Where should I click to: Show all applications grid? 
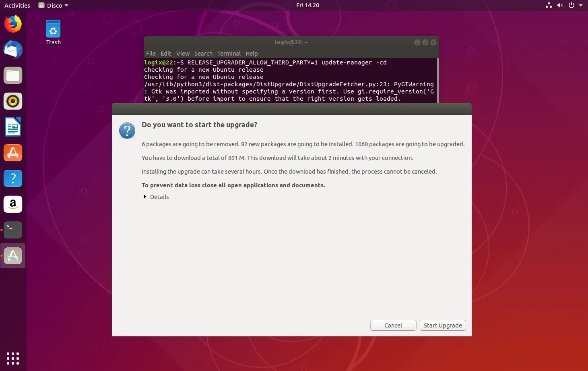[12, 358]
